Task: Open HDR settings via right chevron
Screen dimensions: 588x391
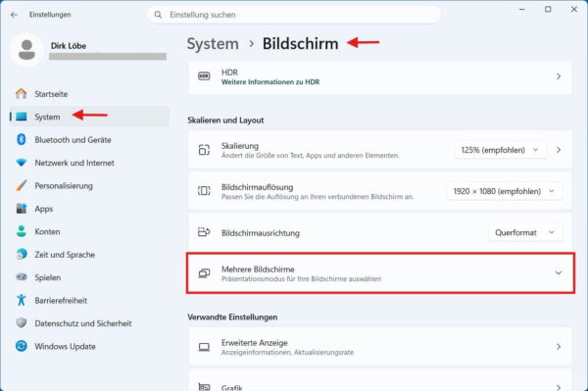Action: [559, 76]
